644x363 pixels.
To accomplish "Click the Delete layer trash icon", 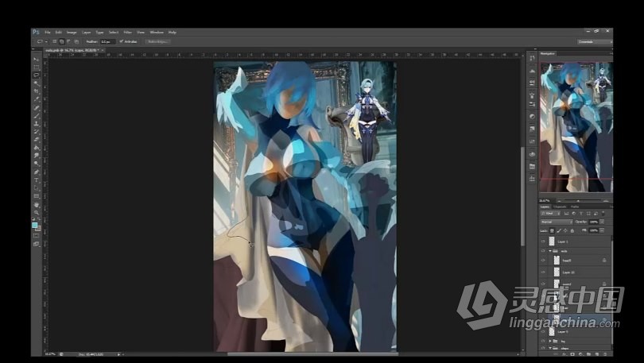I will (604, 354).
